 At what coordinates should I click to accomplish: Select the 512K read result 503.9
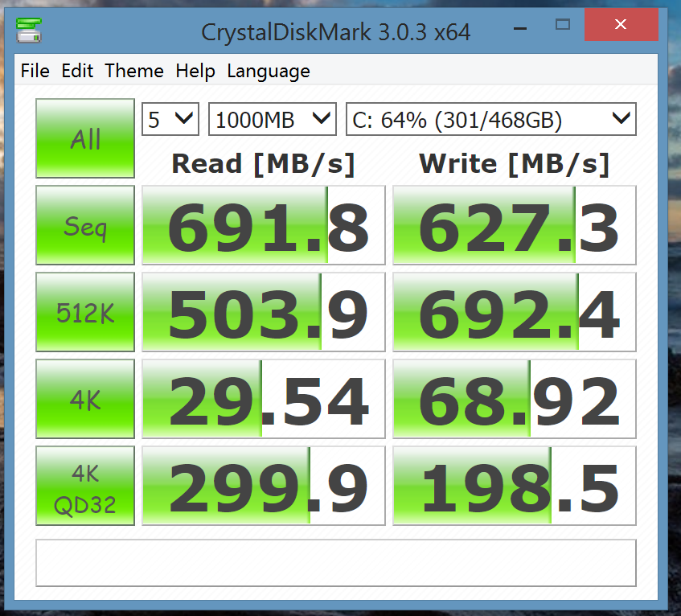pos(264,312)
